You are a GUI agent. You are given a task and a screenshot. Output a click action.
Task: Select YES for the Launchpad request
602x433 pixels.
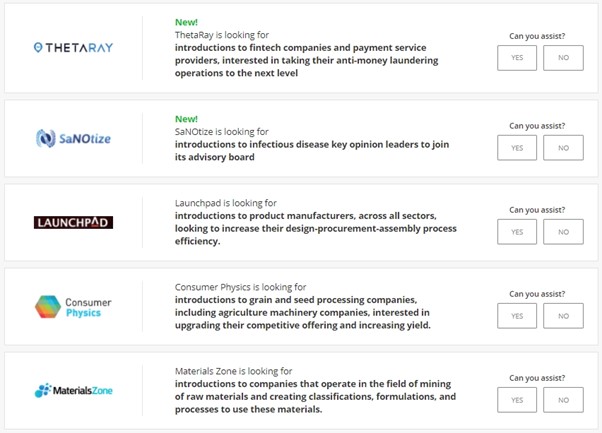[517, 232]
